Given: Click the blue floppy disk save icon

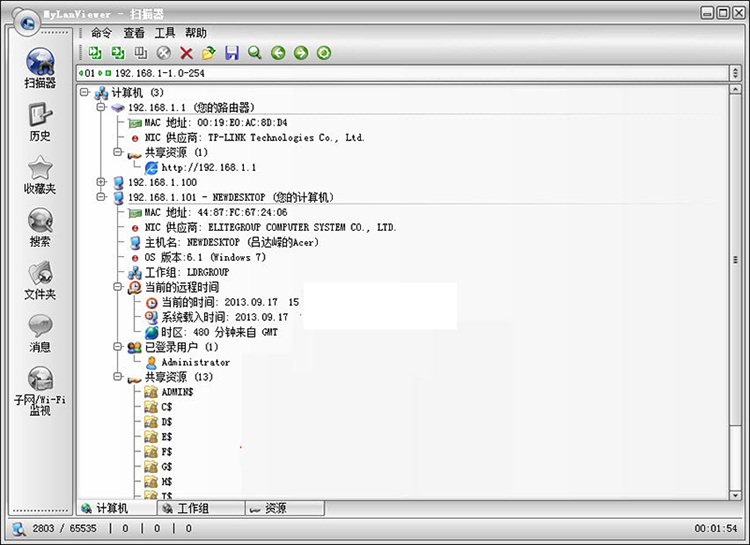Looking at the screenshot, I should point(232,53).
